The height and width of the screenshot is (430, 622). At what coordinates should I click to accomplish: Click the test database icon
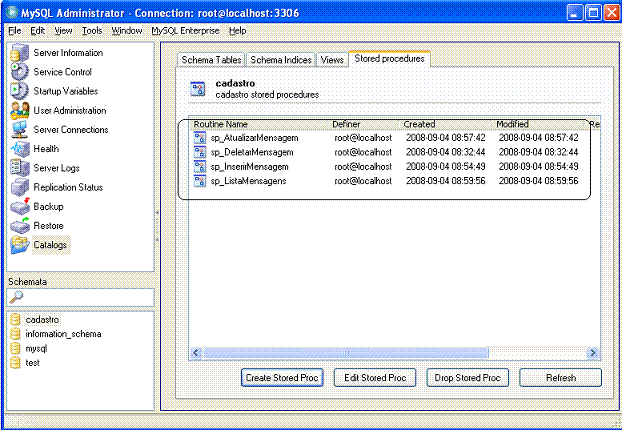(x=15, y=363)
